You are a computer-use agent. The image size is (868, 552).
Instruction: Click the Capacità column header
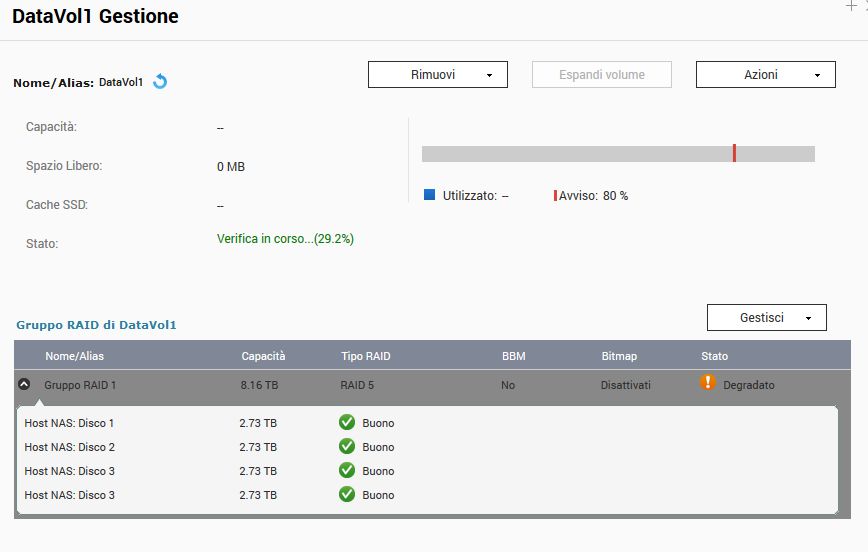coord(263,356)
